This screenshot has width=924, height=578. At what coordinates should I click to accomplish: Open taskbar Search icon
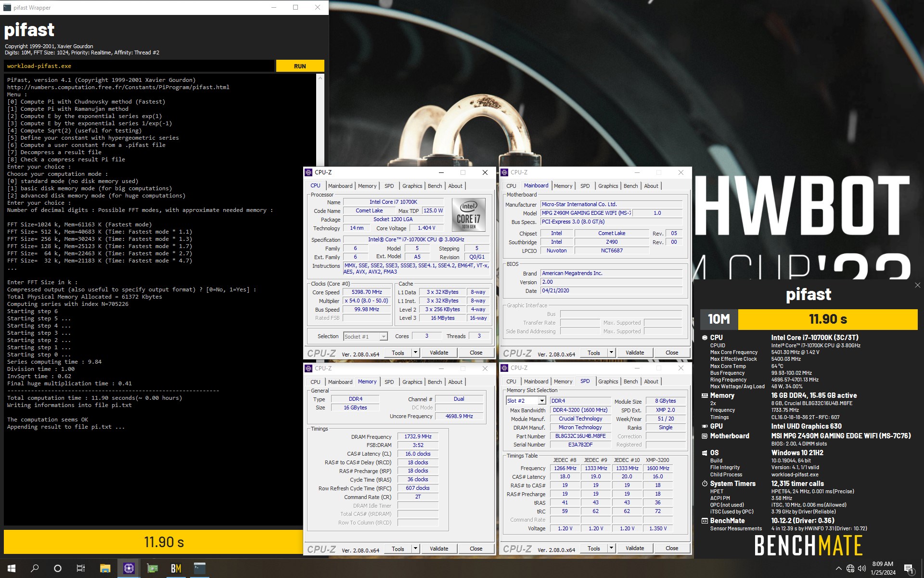35,568
